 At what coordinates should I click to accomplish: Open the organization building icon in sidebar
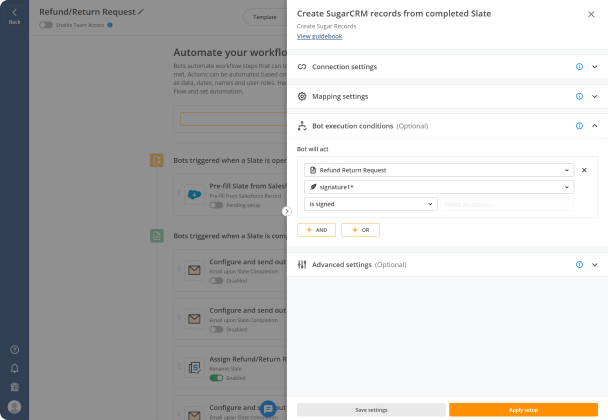[14, 387]
